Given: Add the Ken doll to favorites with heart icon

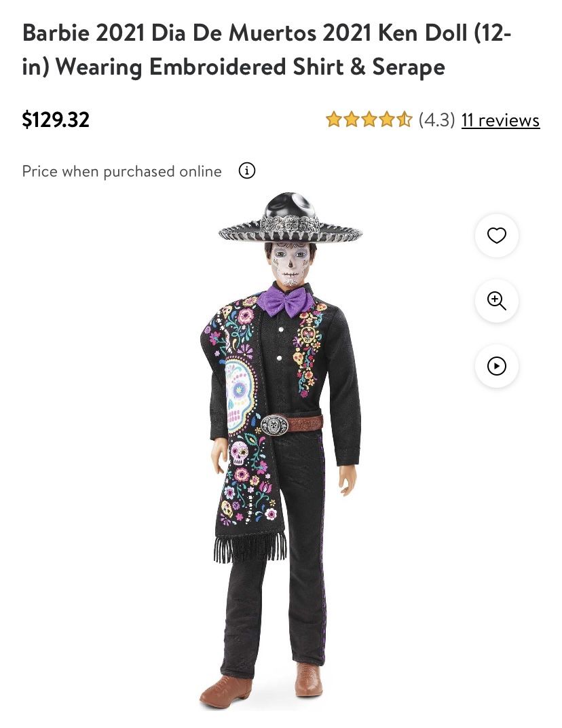Looking at the screenshot, I should click(x=496, y=236).
